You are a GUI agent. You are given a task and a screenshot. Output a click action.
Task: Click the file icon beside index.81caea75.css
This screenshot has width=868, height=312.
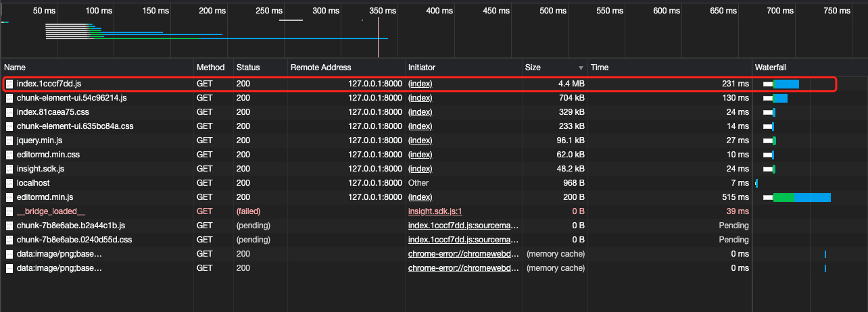point(9,112)
